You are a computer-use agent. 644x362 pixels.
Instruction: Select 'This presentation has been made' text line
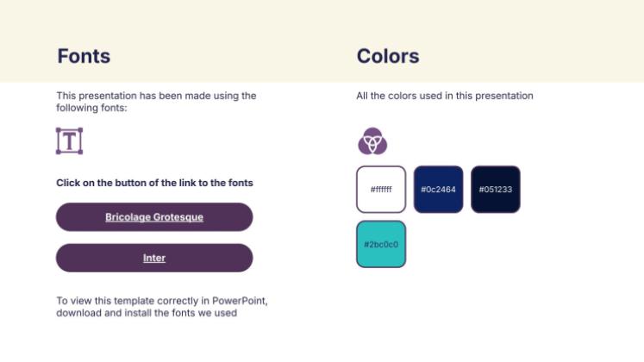156,96
